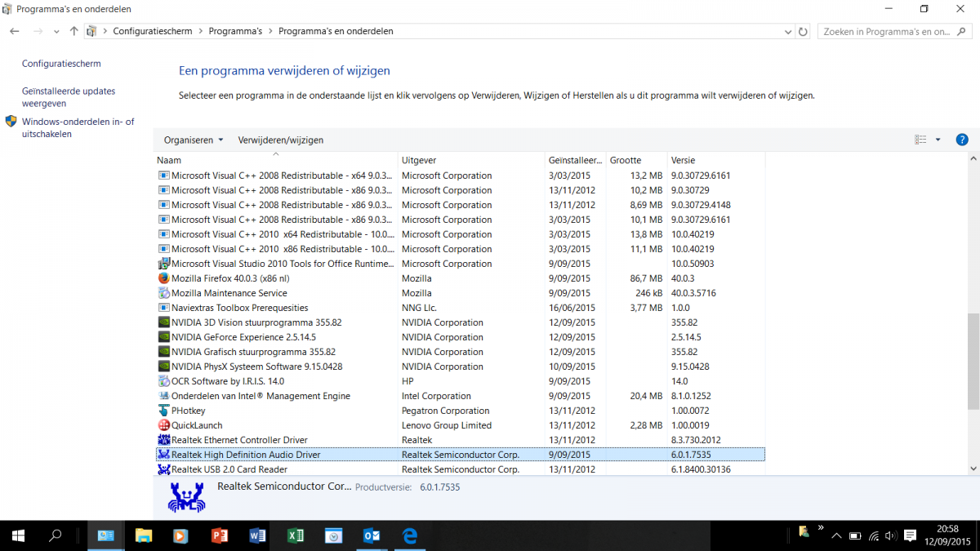This screenshot has height=551, width=980.
Task: Click the Visual Studio 2010 Tools icon
Action: pos(163,264)
